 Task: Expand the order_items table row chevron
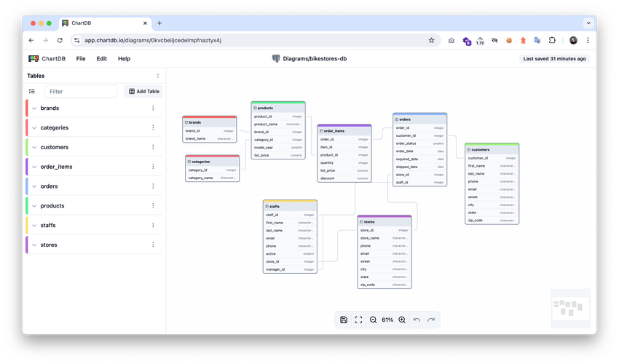[x=34, y=167]
